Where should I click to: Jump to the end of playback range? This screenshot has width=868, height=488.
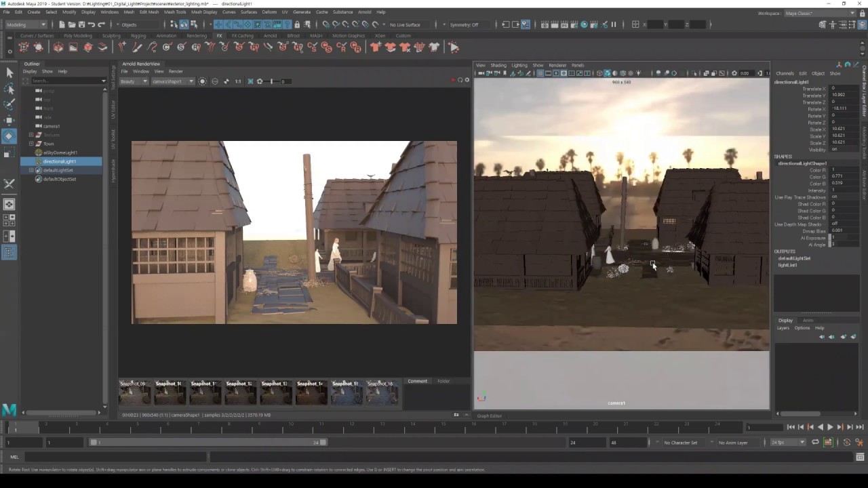[x=860, y=427]
